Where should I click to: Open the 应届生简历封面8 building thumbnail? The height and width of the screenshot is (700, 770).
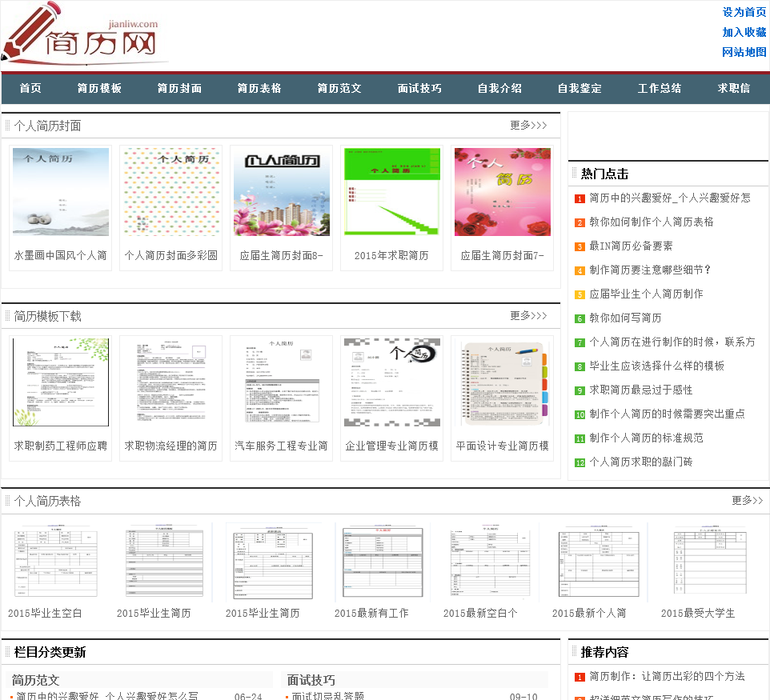[282, 192]
